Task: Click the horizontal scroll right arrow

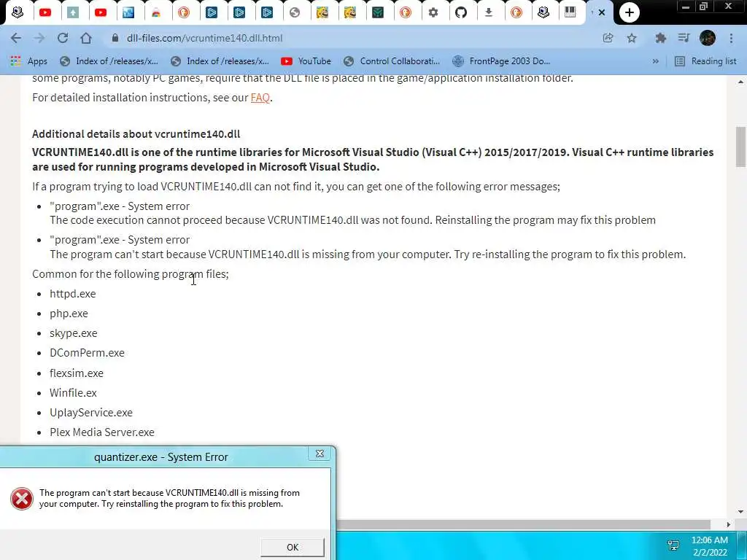Action: [728, 524]
